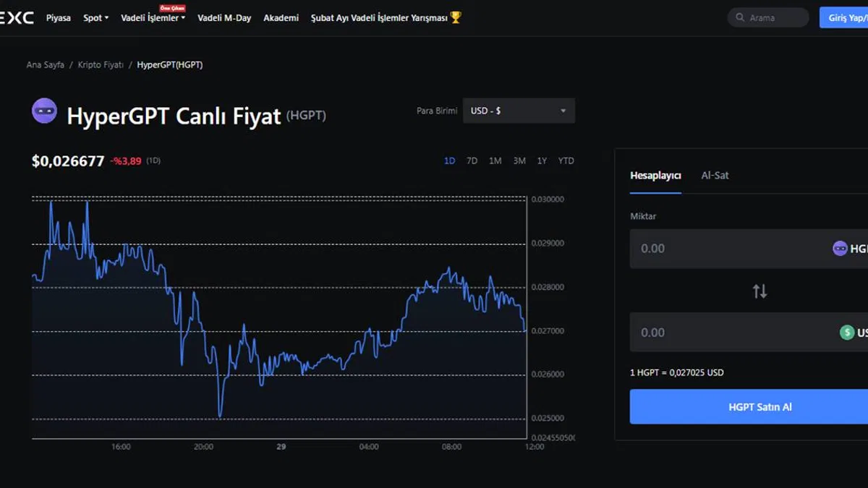Click HyperGPT(HGPT) breadcrumb text

170,65
